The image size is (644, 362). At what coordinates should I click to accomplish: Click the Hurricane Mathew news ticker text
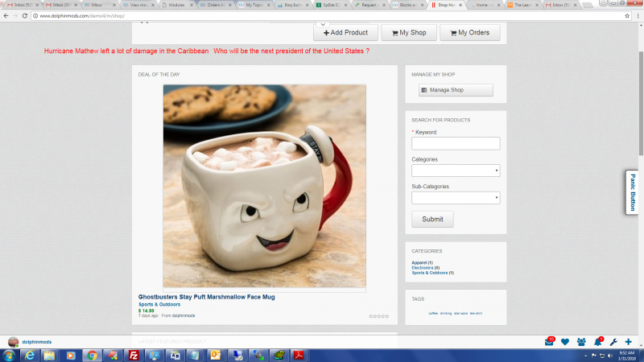pyautogui.click(x=126, y=51)
